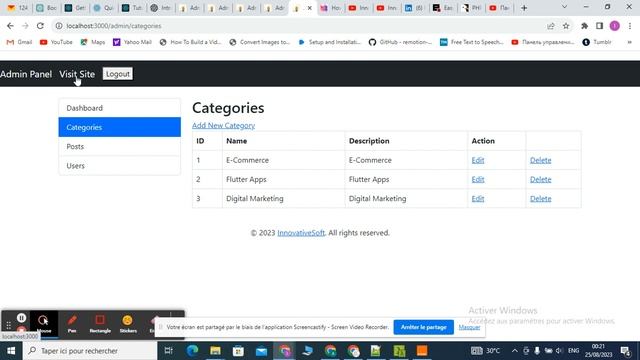Select the Screencastify Rectangle tool
Screen dimensions: 640x360
point(100,324)
